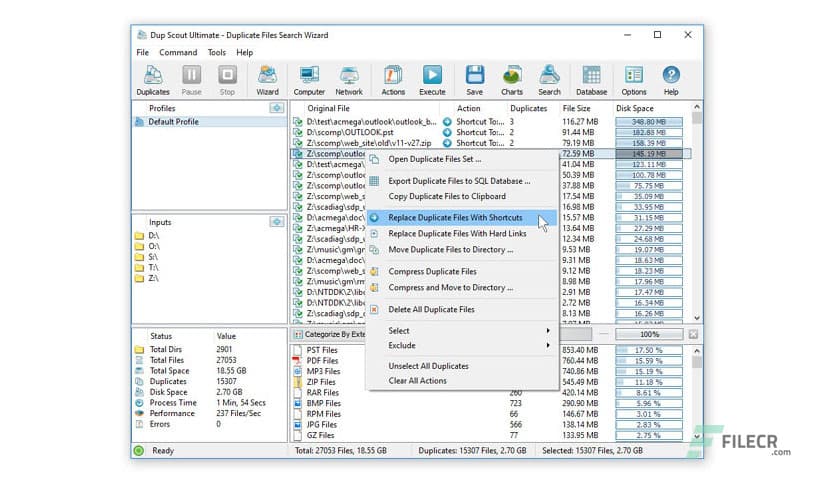Screen dimensions: 836x484
Task: Save results with the Save icon
Action: coord(474,79)
